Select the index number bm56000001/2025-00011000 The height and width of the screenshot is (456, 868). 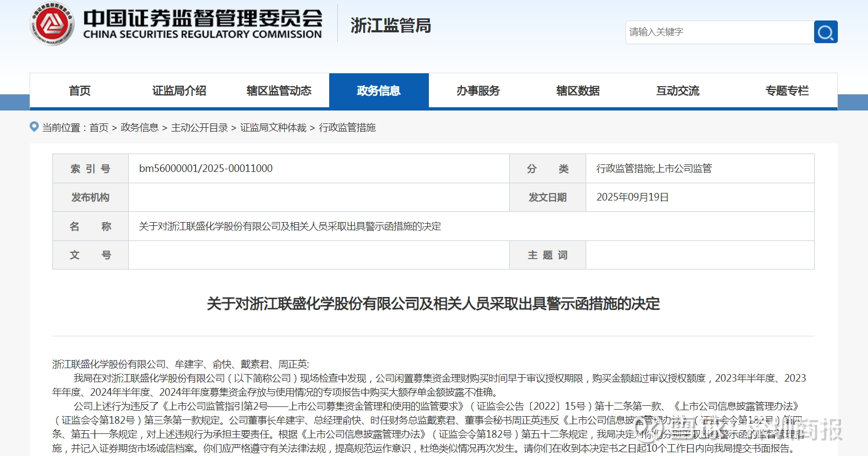pos(206,168)
